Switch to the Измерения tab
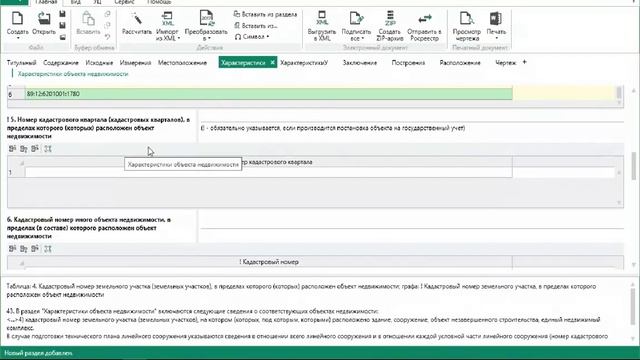The height and width of the screenshot is (360, 640). coord(136,63)
